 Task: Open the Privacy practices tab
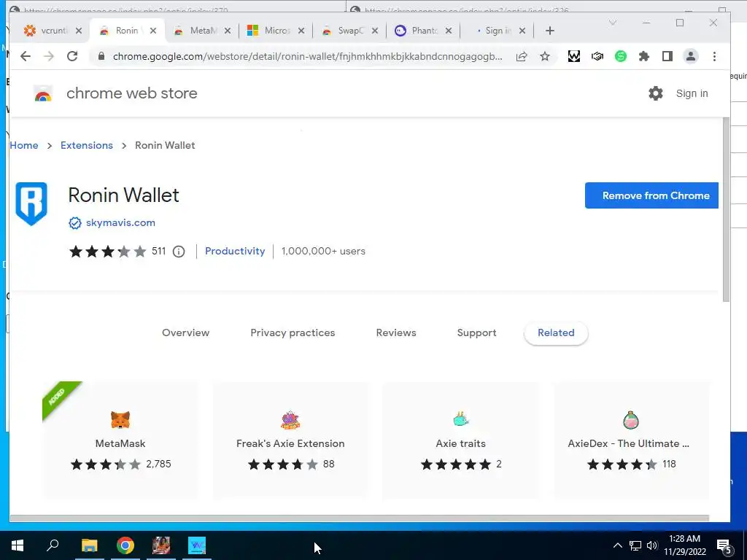[293, 332]
